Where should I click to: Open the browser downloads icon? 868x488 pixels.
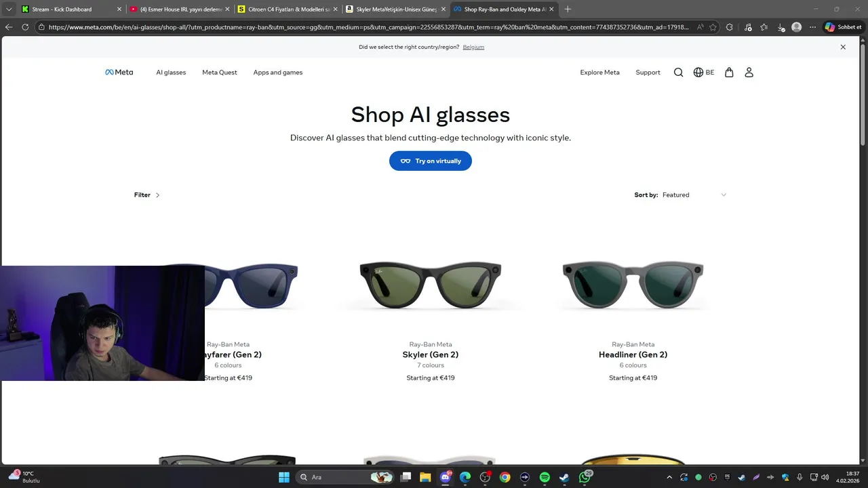tap(781, 27)
